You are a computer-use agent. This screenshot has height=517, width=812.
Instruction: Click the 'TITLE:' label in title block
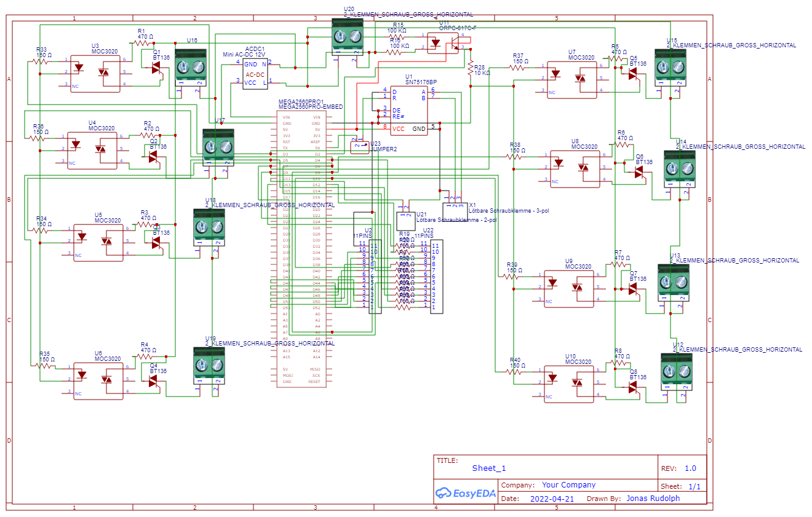pos(447,460)
